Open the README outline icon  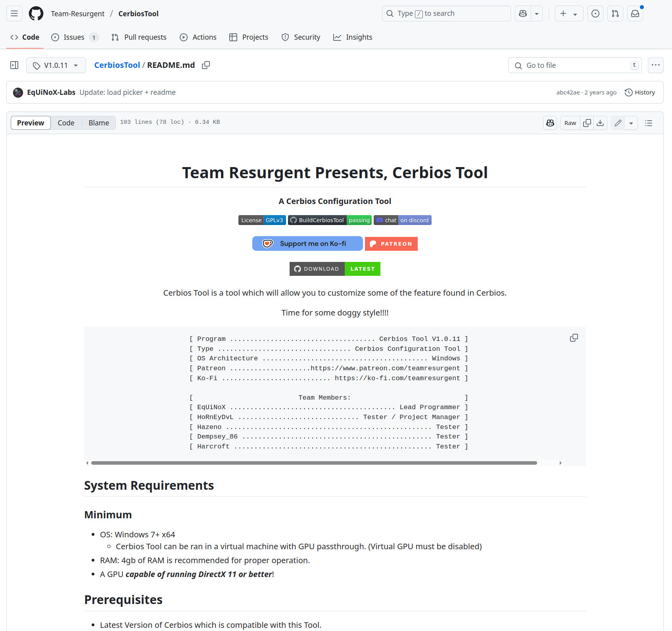coord(649,123)
